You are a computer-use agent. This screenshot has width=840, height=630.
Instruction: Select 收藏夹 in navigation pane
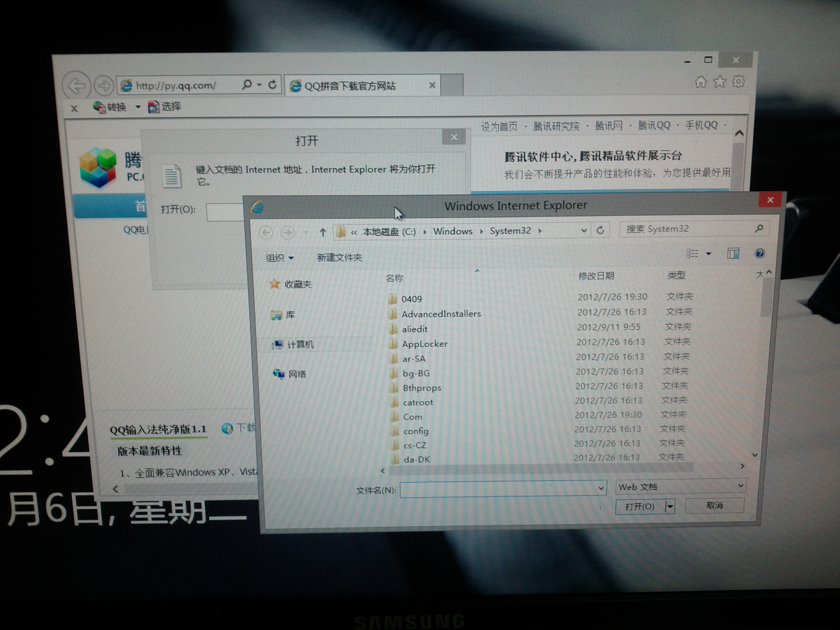pyautogui.click(x=290, y=284)
